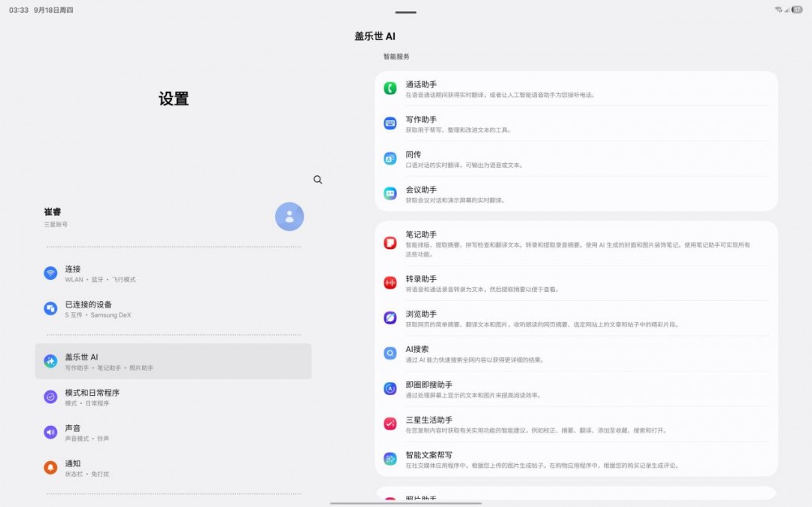
Task: Tap the Samsung account avatar icon
Action: [289, 217]
